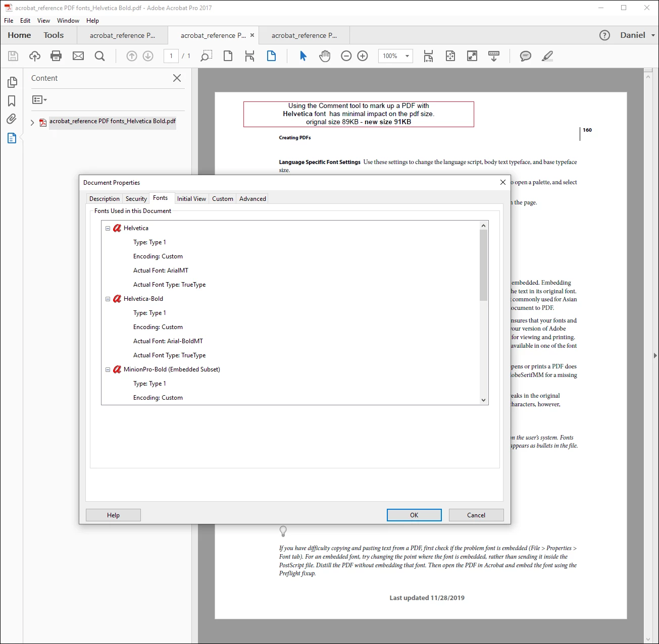
Task: Open the Content pane icon
Action: pos(12,138)
